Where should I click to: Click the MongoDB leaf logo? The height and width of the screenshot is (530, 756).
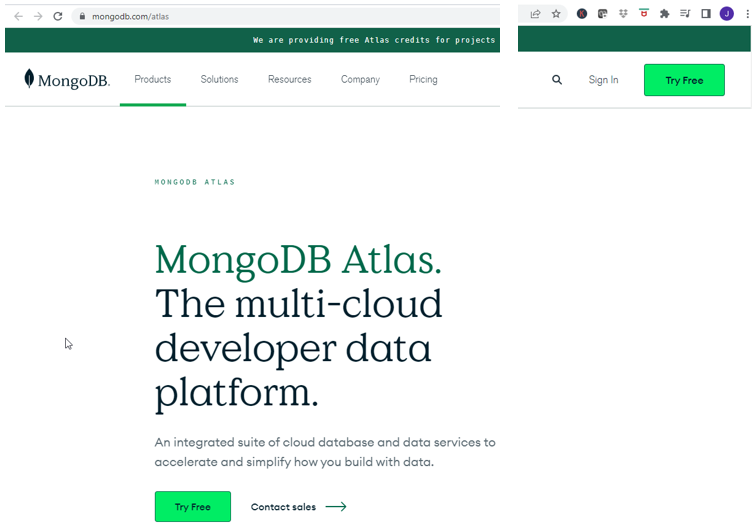point(67,79)
